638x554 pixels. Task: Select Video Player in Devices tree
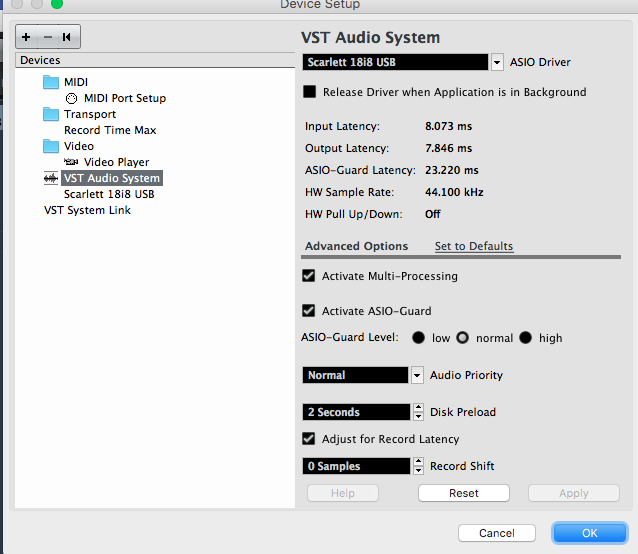[x=116, y=162]
